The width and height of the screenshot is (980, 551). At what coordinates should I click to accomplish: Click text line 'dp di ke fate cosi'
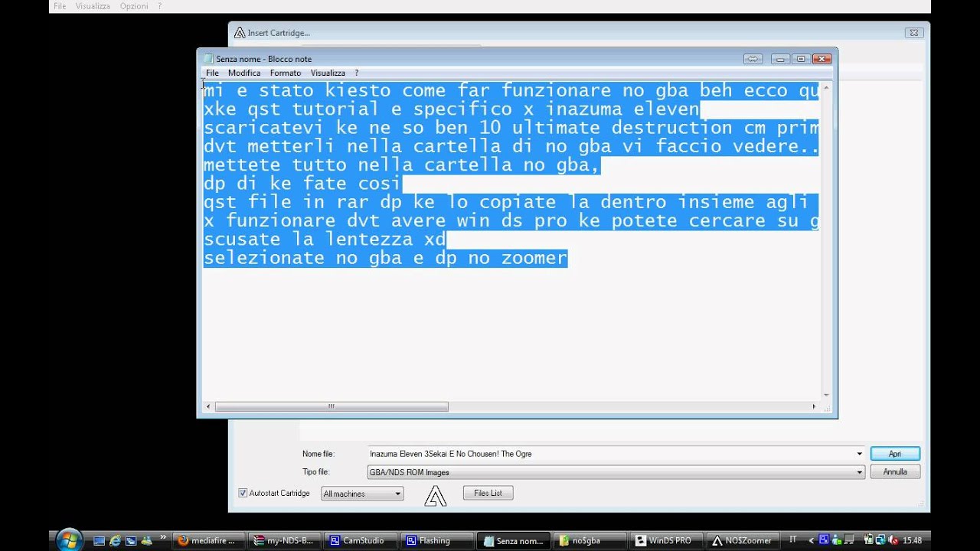point(302,184)
